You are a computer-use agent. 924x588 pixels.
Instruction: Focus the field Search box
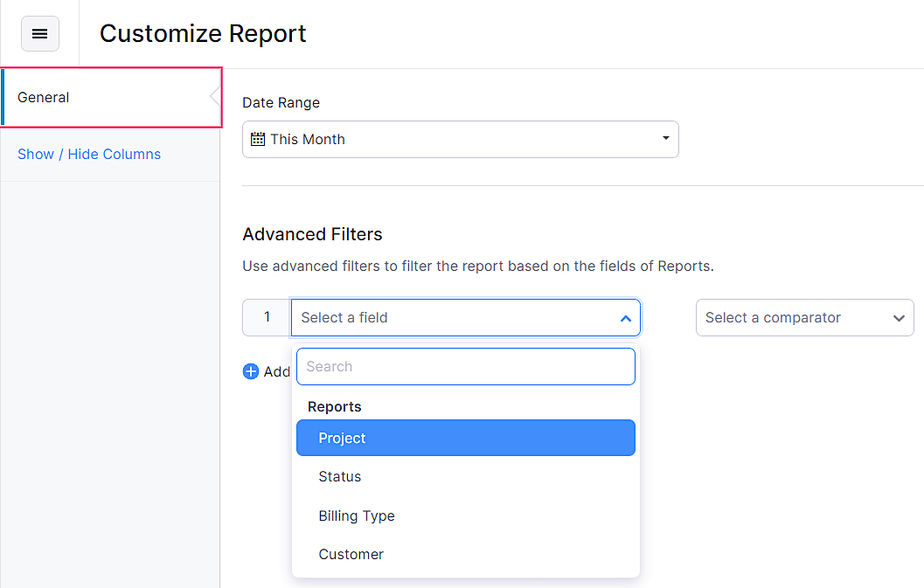(x=465, y=367)
